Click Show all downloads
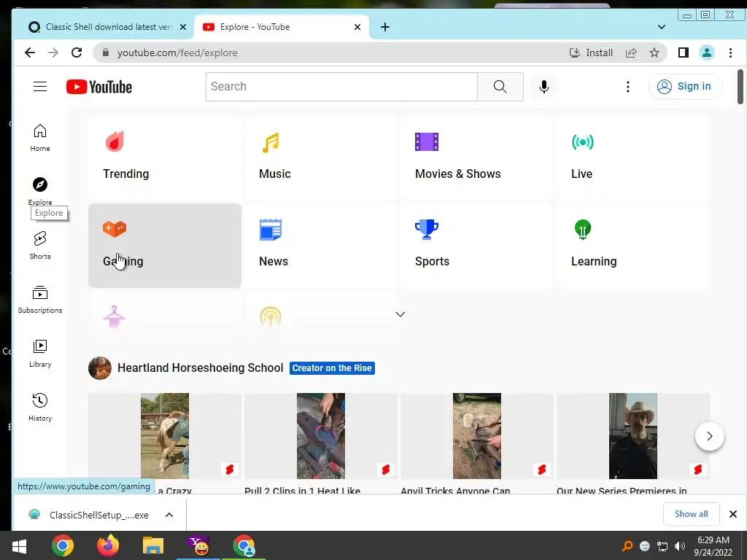This screenshot has width=747, height=560. pyautogui.click(x=691, y=514)
